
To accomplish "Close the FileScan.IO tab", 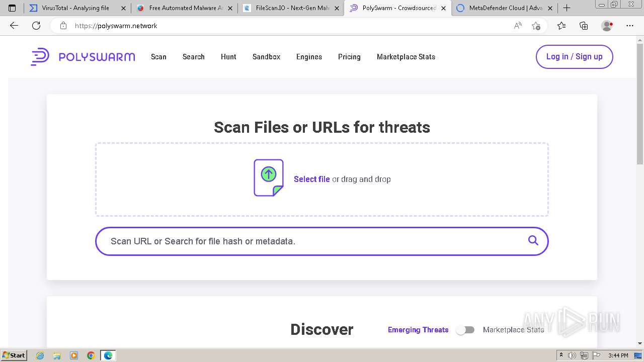I will coord(337,8).
